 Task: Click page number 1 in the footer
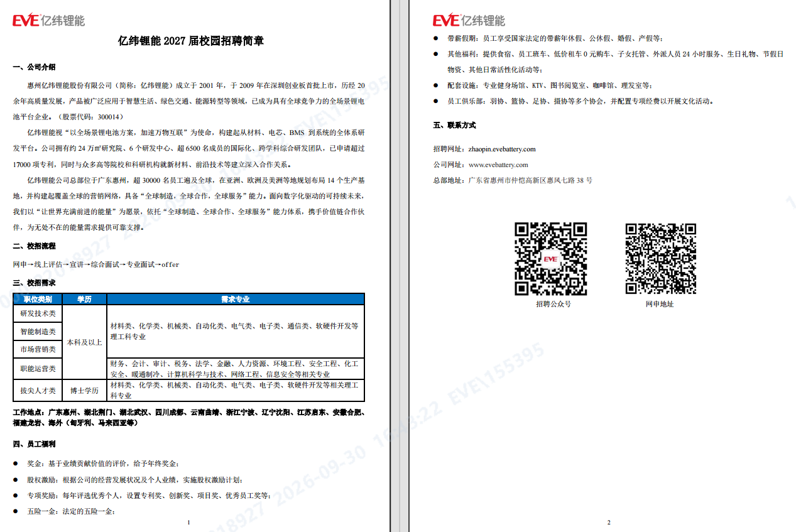(188, 523)
